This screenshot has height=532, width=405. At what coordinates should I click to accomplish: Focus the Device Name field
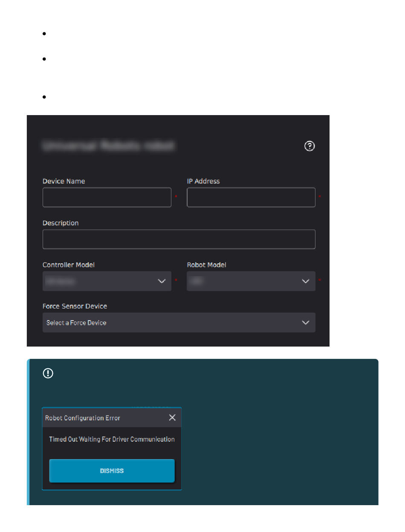pyautogui.click(x=107, y=197)
